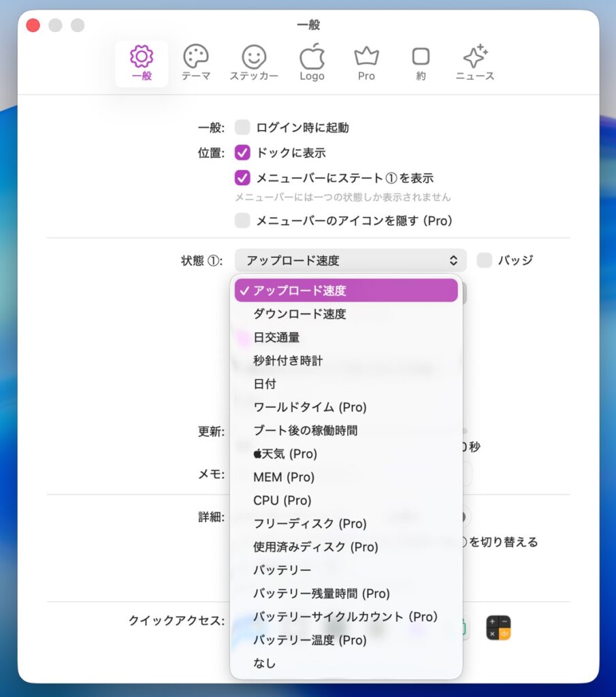The height and width of the screenshot is (697, 616).
Task: Select なし at the list bottom
Action: 265,662
